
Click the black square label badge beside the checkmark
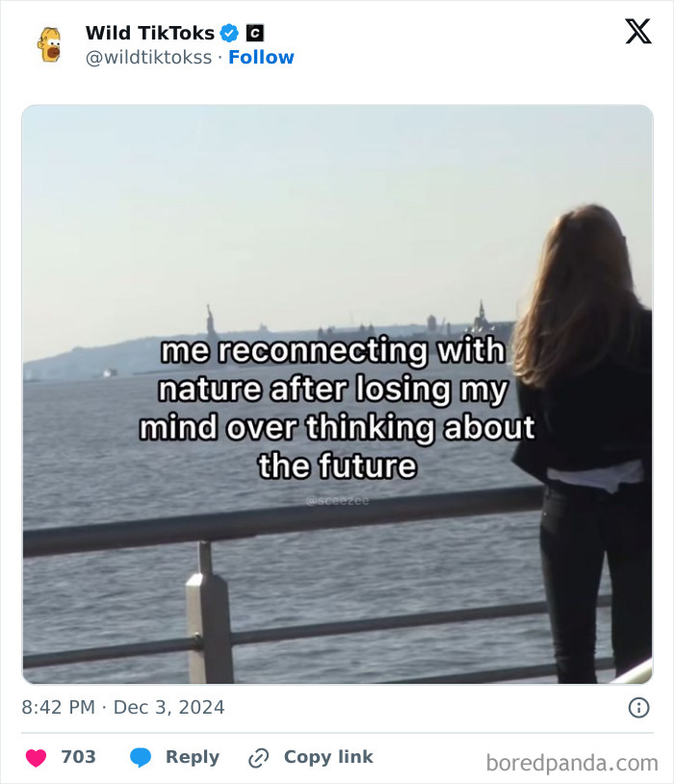coord(253,32)
